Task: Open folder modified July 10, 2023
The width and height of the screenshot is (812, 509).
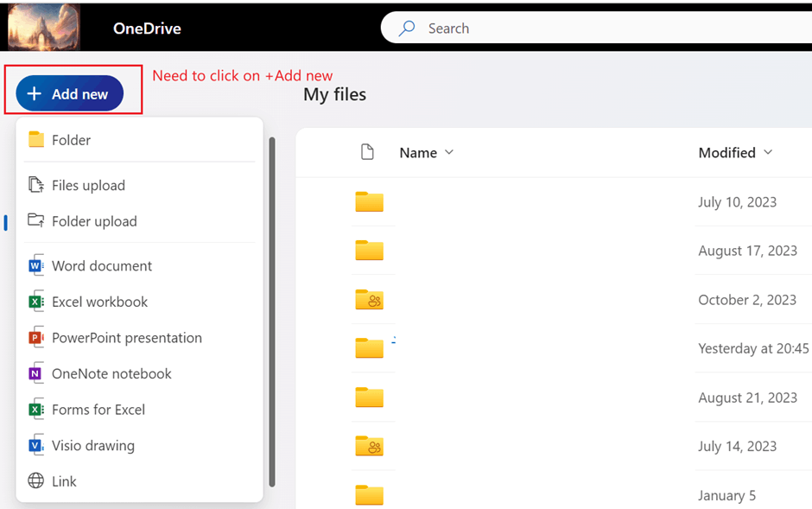Action: 369,201
